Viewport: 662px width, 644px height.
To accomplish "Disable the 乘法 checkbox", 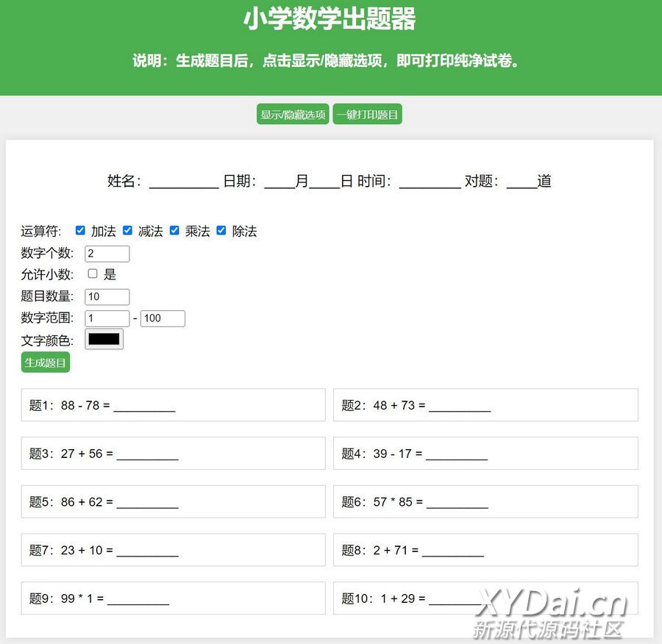I will [175, 231].
